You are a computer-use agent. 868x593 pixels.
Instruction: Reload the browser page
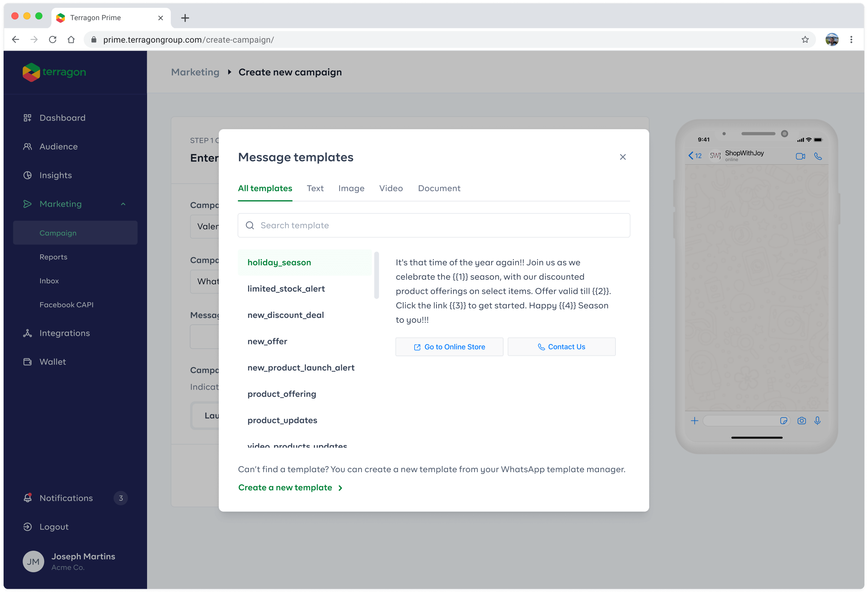(53, 39)
